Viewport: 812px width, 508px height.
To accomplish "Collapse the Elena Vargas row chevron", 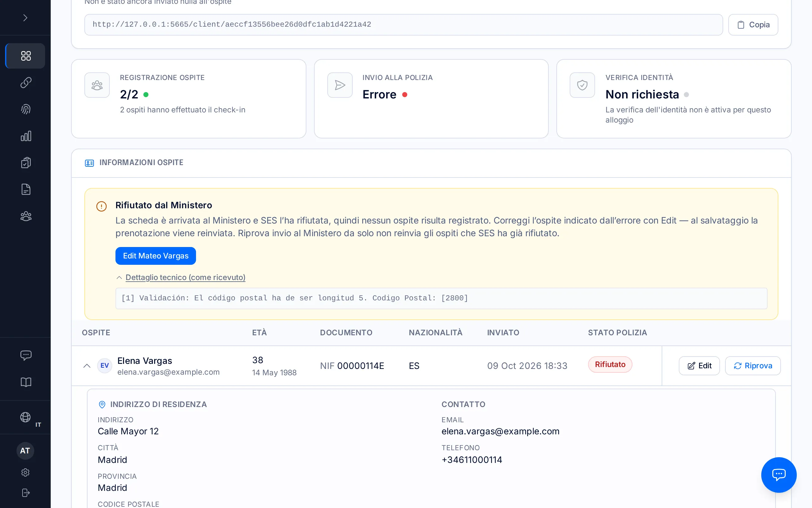I will (x=87, y=365).
